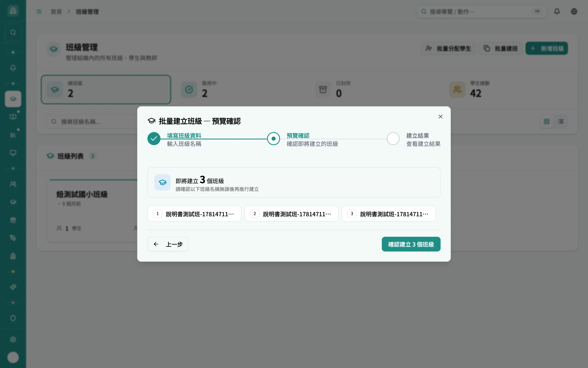Viewport: 588px width, 368px height.
Task: Open the sidebar gift icon
Action: 13,220
